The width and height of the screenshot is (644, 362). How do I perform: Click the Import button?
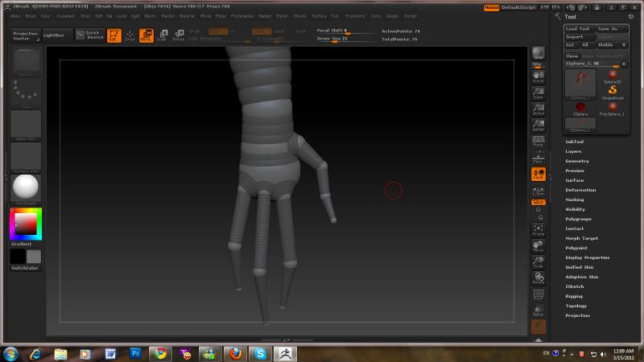click(x=579, y=37)
